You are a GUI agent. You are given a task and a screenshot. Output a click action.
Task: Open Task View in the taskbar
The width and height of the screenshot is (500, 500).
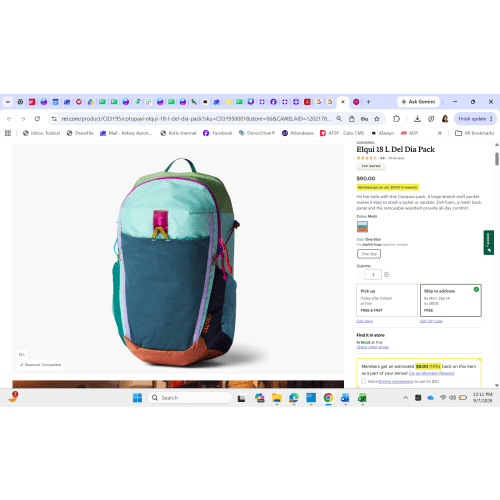point(241,398)
